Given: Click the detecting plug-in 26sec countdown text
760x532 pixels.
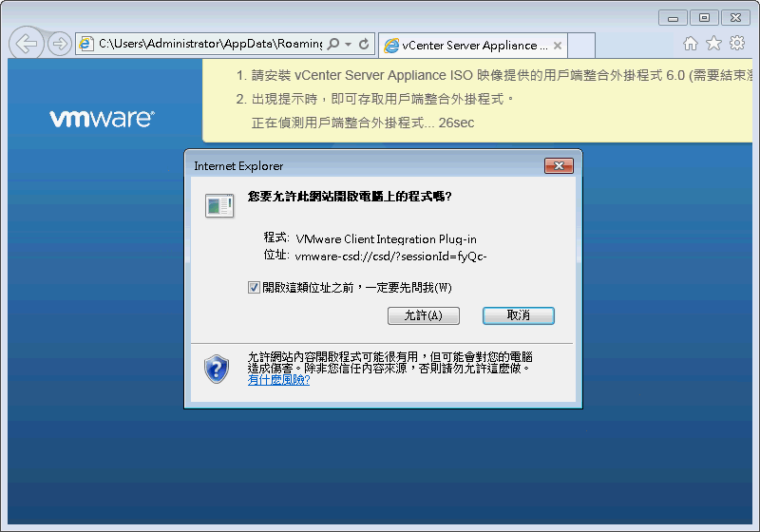Looking at the screenshot, I should tap(363, 123).
